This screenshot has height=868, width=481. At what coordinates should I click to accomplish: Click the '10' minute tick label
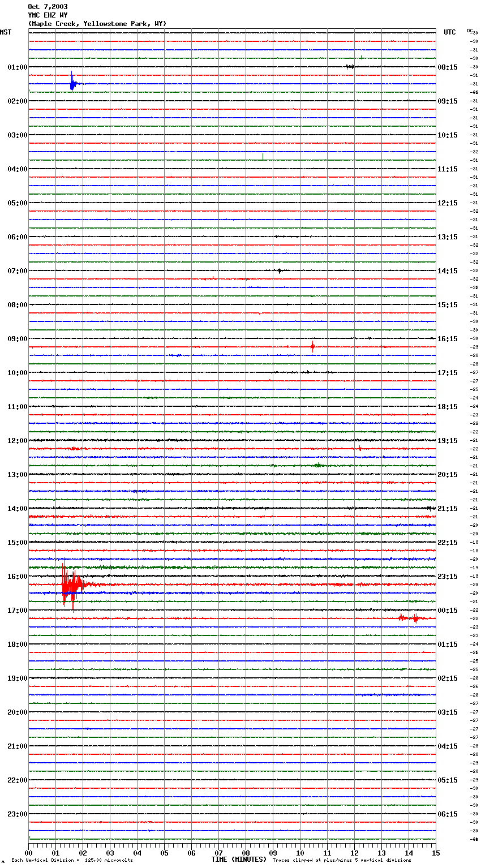click(300, 853)
